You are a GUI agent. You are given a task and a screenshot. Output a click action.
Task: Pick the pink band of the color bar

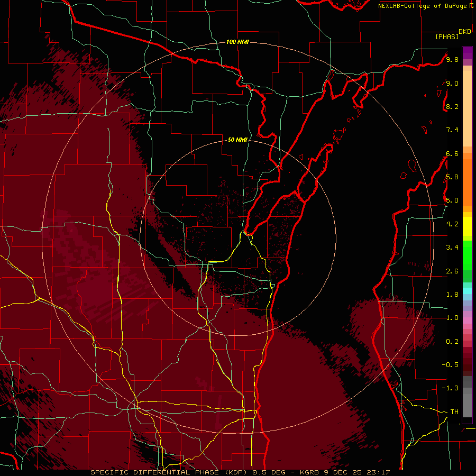467,321
